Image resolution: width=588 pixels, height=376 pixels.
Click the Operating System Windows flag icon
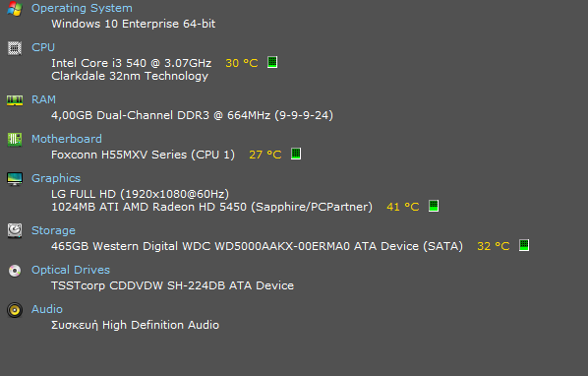coord(15,8)
